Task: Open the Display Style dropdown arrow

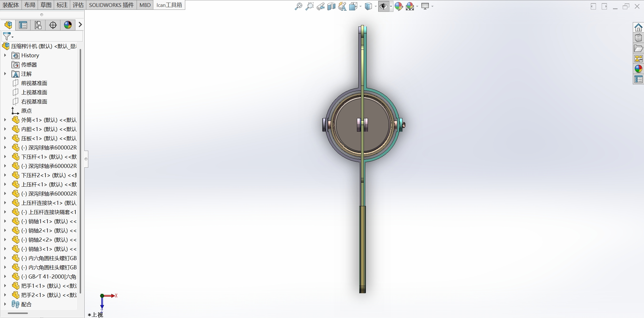Action: (x=375, y=6)
